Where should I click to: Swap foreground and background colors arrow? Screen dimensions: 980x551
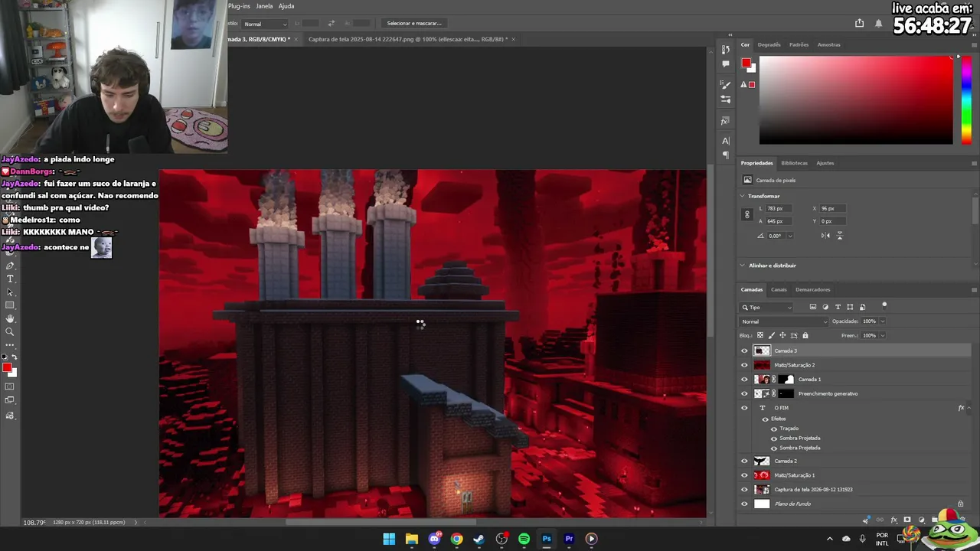14,357
